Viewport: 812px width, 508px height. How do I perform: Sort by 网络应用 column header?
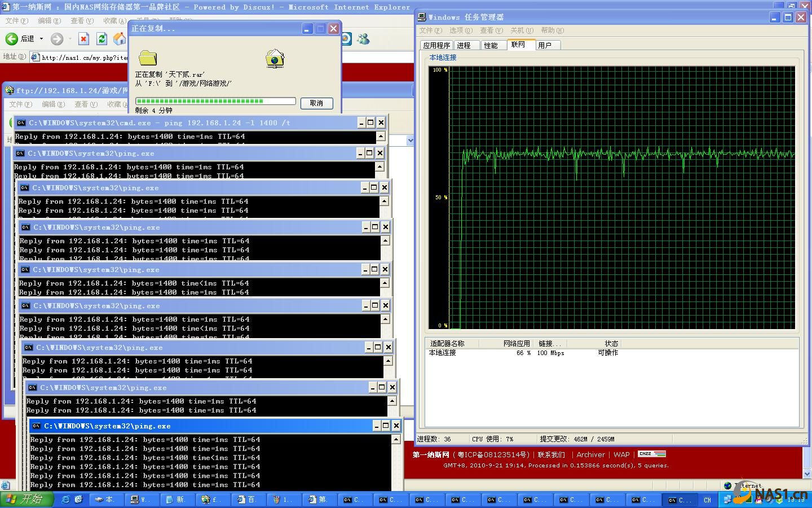(507, 343)
